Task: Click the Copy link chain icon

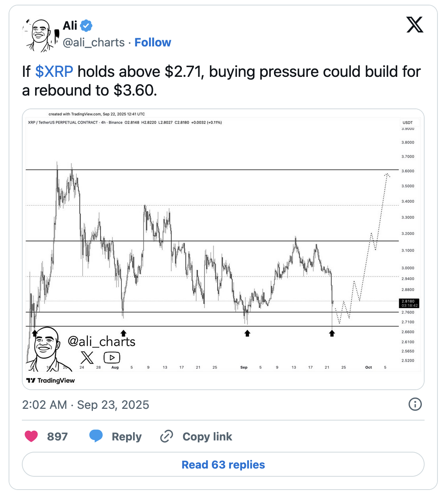Action: click(167, 436)
